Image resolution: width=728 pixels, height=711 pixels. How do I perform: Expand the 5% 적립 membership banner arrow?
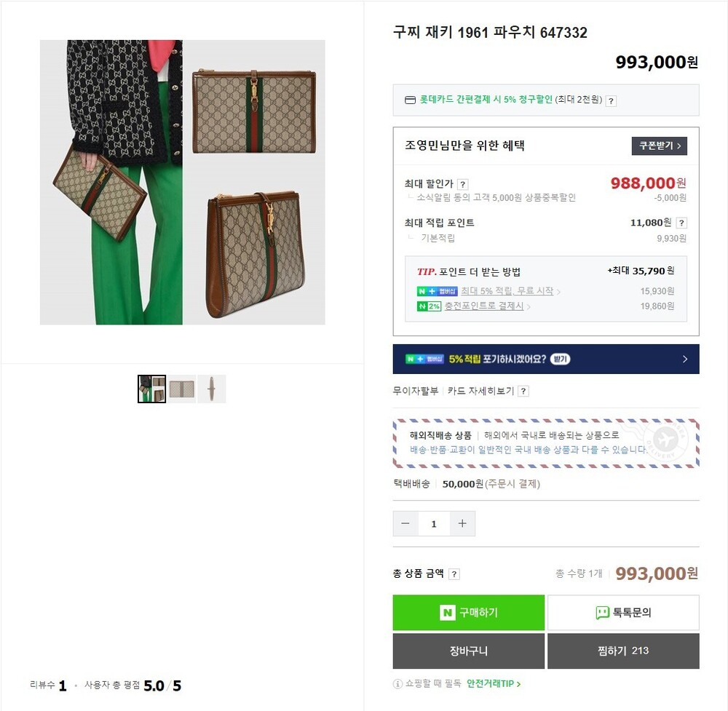[x=685, y=360]
